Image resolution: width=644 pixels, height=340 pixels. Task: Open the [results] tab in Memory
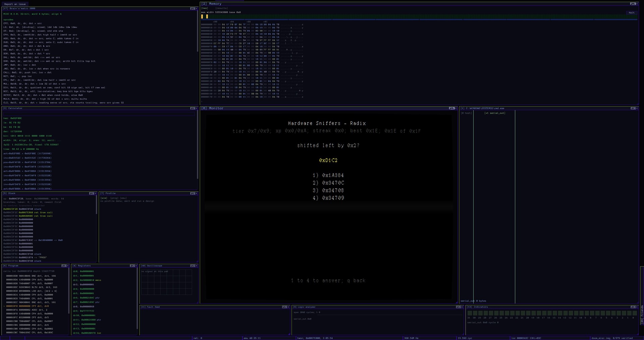click(x=221, y=8)
